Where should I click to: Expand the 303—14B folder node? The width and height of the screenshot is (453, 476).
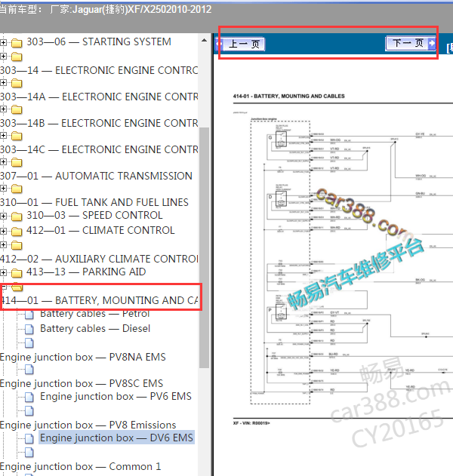[x=3, y=109]
